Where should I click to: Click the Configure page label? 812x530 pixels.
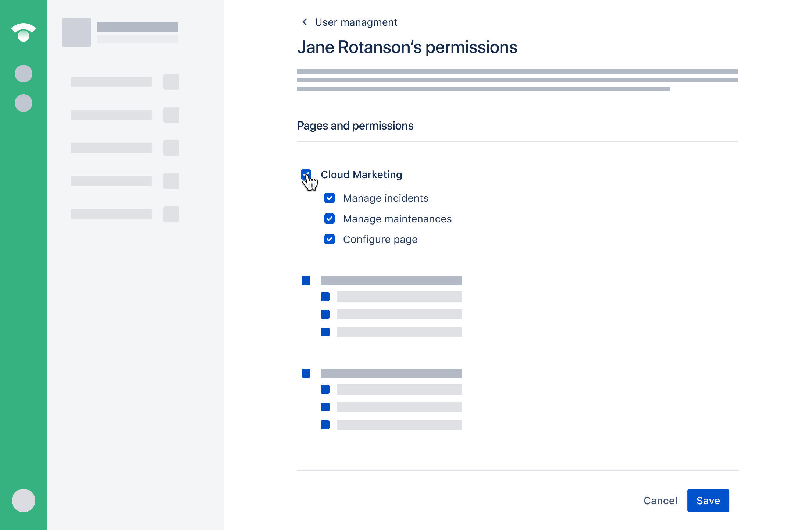380,240
